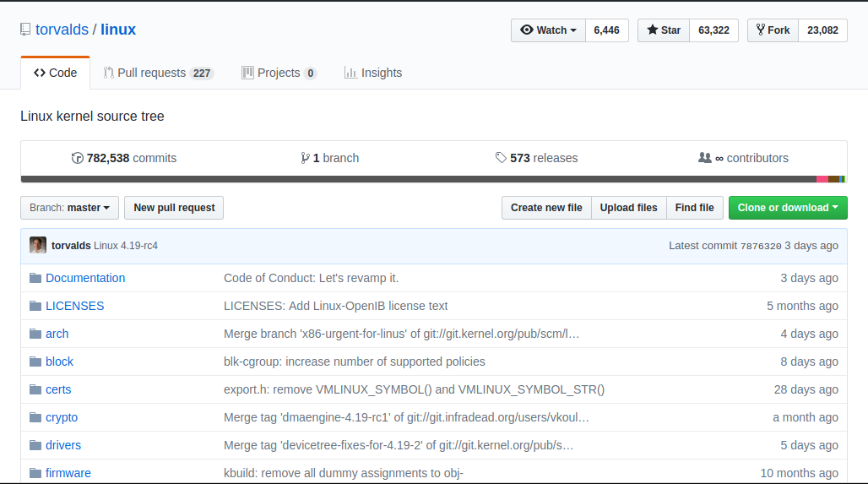This screenshot has height=484, width=868.
Task: Open the linux repository name link
Action: 118,30
